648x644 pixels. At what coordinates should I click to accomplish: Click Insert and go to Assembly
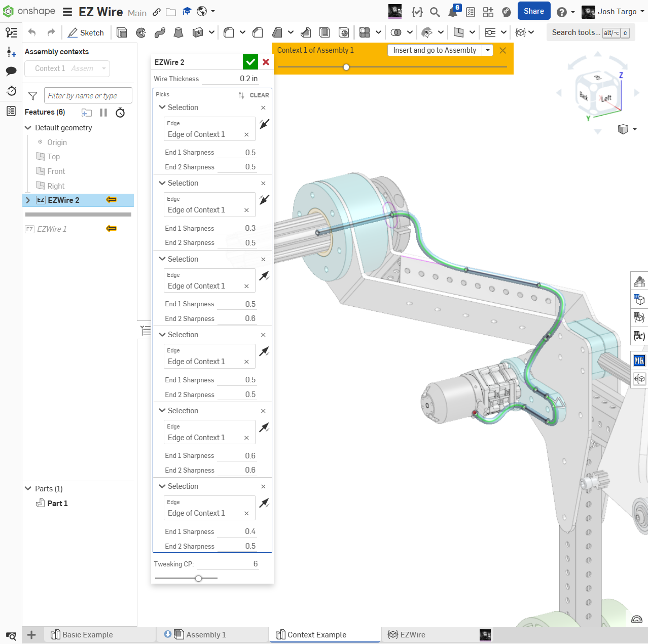435,50
